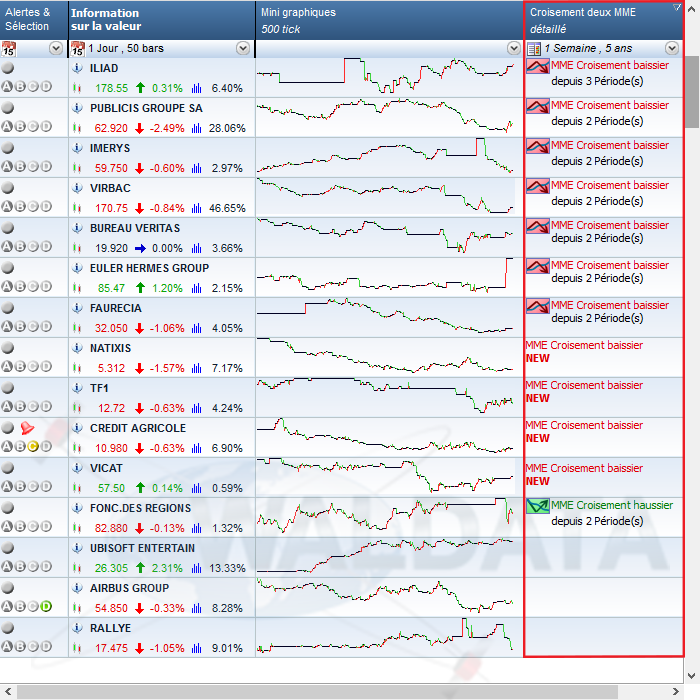Open ILIAD stock name
This screenshot has width=700, height=700.
coord(104,68)
